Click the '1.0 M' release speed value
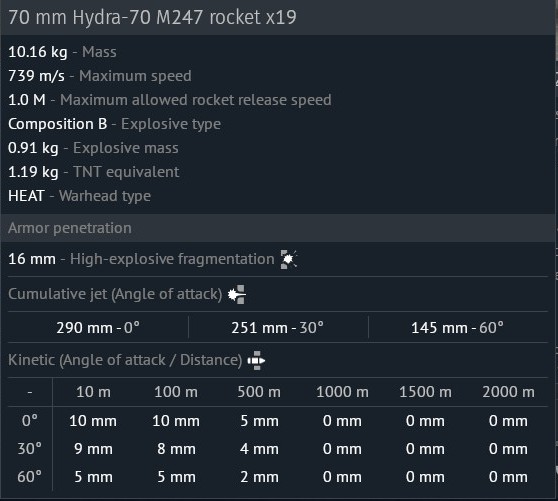 27,100
